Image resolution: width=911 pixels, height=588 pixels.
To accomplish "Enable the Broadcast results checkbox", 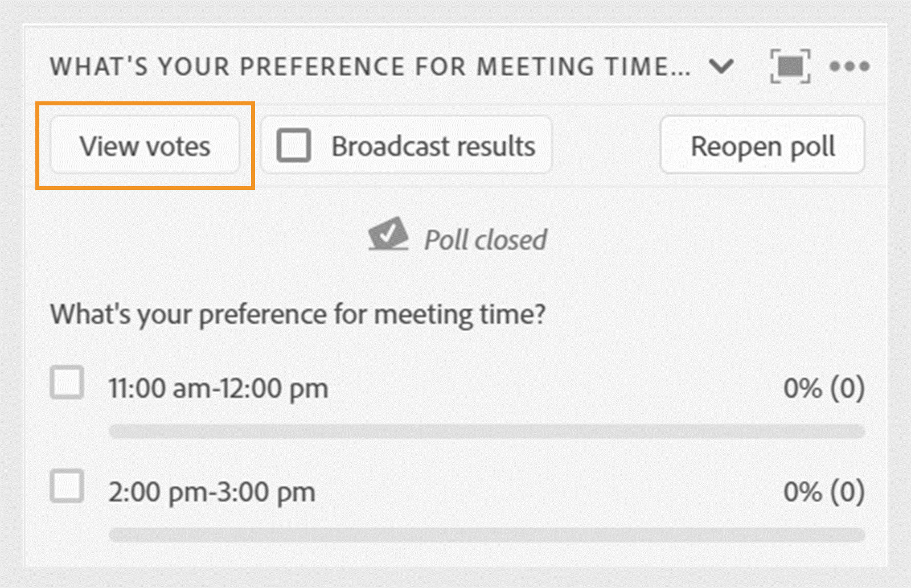I will tap(293, 146).
